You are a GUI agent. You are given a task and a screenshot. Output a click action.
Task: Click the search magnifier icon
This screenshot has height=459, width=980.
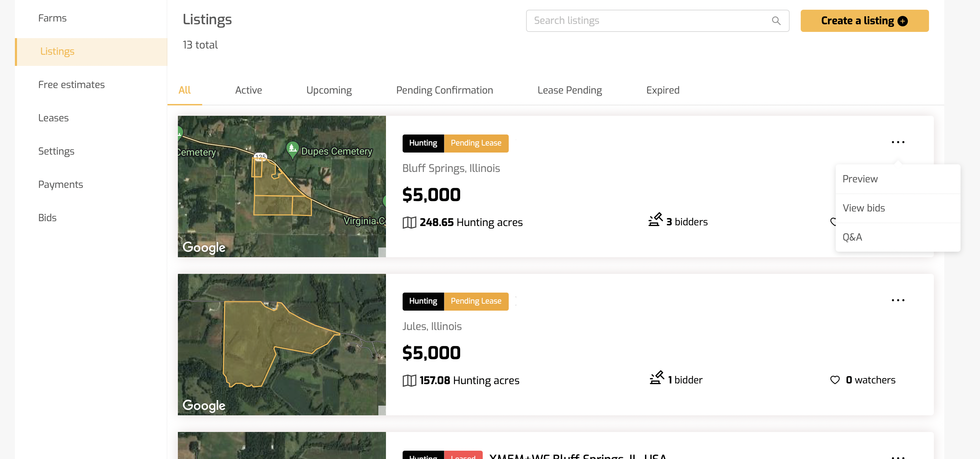(776, 20)
